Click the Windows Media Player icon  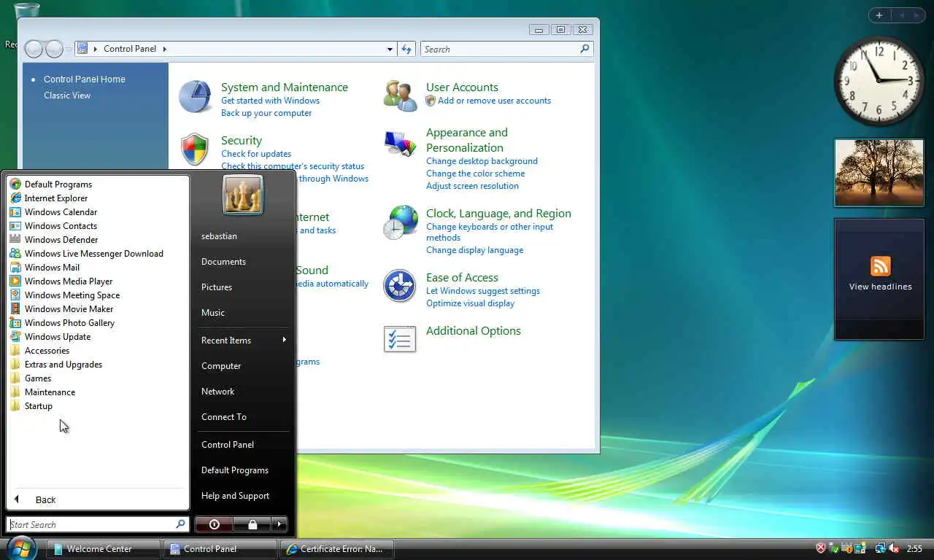(15, 281)
